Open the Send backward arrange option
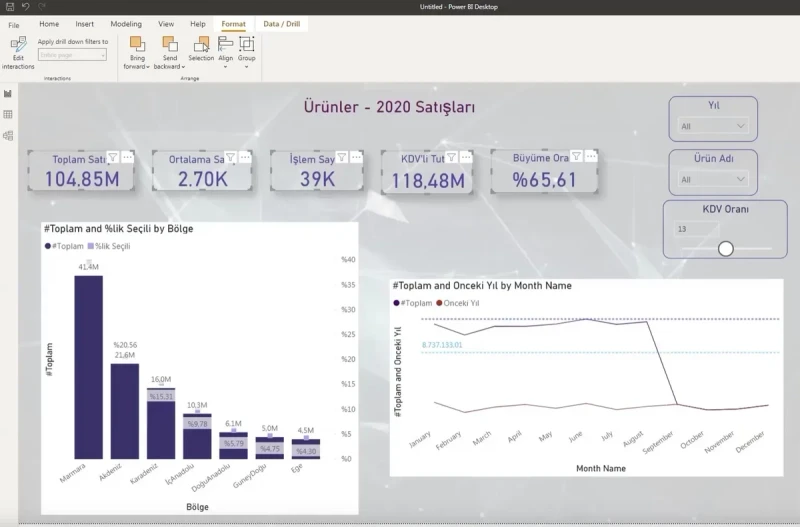This screenshot has width=800, height=527. [169, 44]
